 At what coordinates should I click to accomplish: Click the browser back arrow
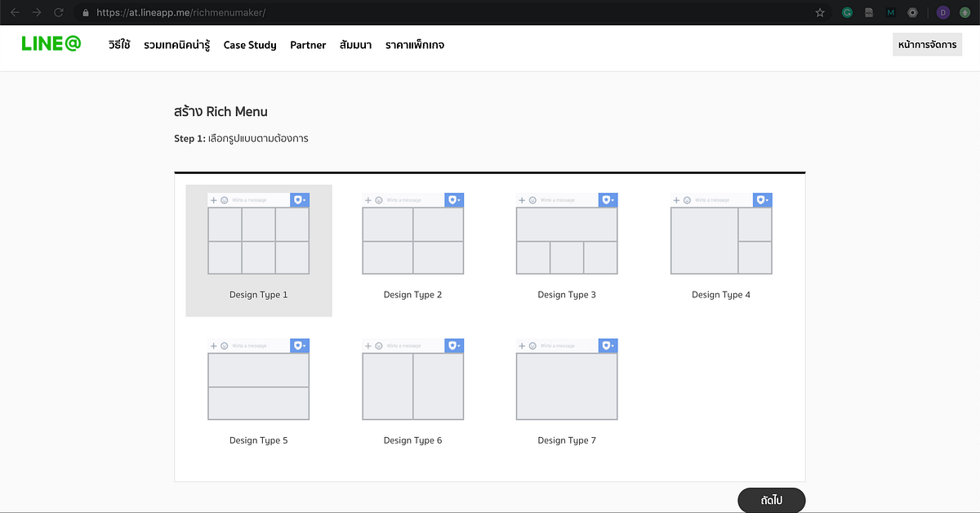pyautogui.click(x=15, y=12)
